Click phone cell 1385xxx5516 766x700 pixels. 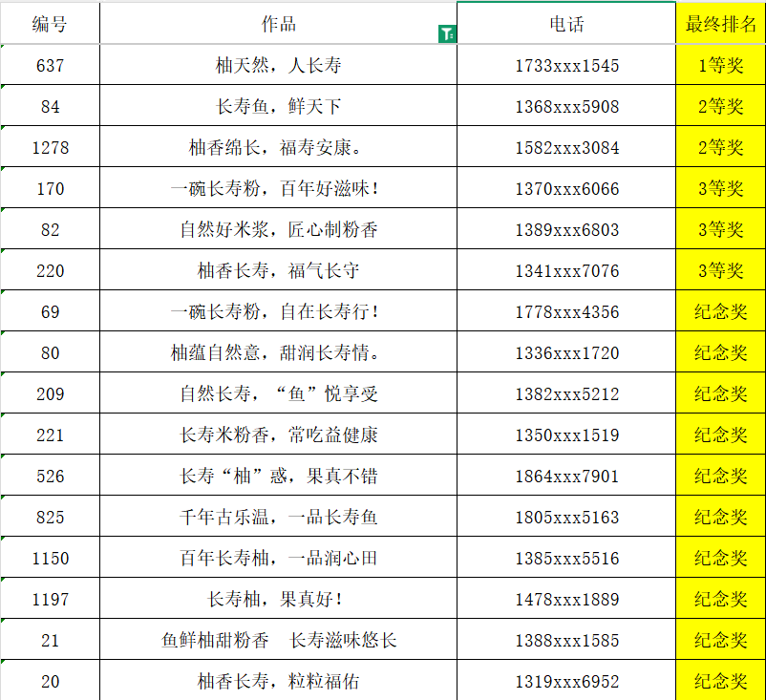point(566,558)
